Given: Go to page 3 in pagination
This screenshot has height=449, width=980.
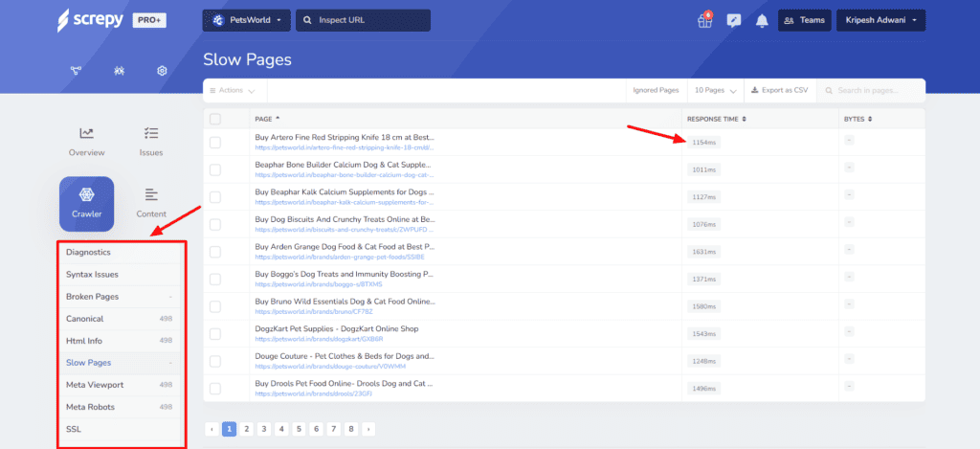Looking at the screenshot, I should 263,429.
